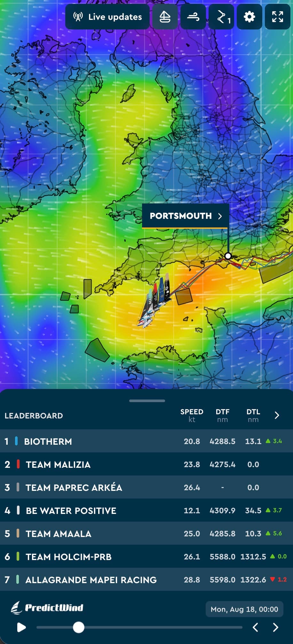Sort by SPEED column header
293x644 pixels.
(192, 415)
